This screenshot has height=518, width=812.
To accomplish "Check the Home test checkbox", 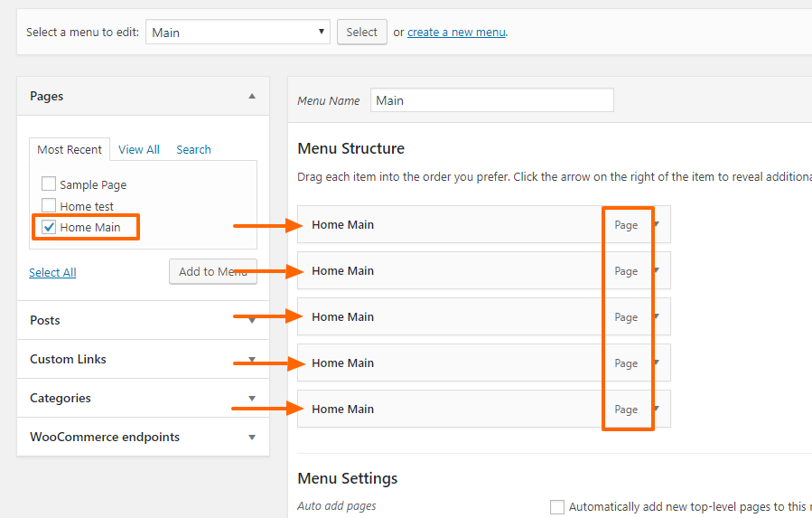I will [49, 205].
